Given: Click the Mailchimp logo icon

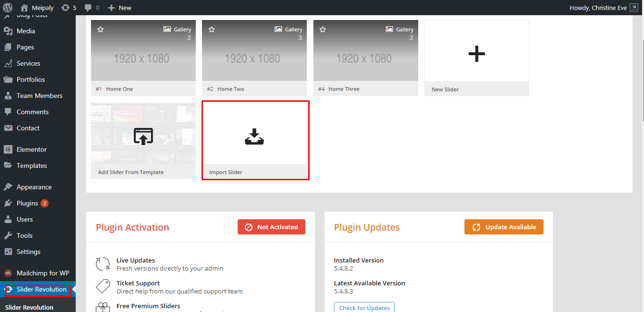Looking at the screenshot, I should 8,273.
